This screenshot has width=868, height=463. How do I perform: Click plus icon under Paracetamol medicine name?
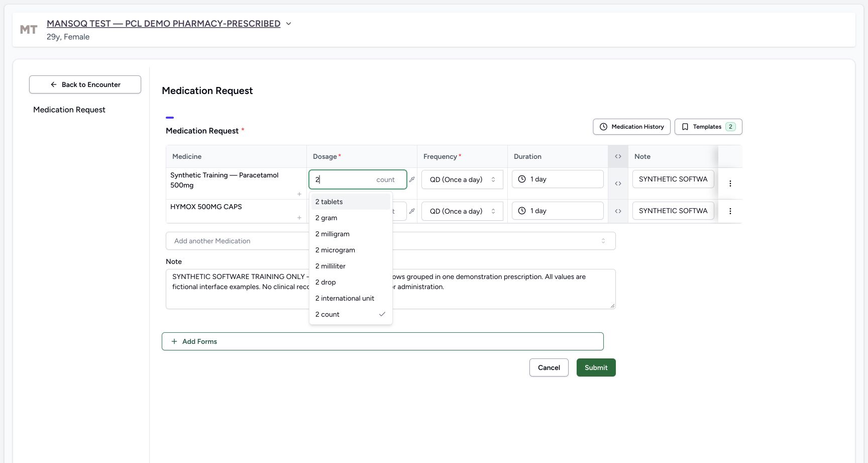[299, 194]
